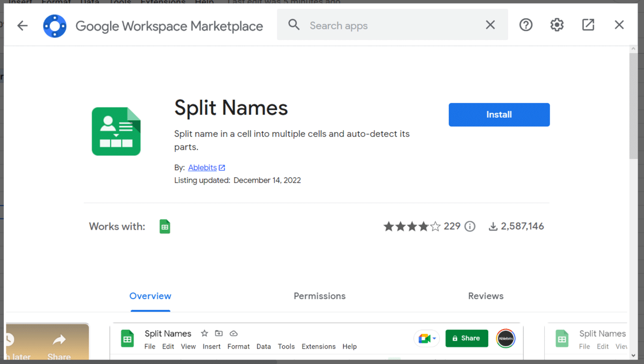Open Marketplace settings gear
Viewport: 644px width, 364px height.
[x=557, y=25]
